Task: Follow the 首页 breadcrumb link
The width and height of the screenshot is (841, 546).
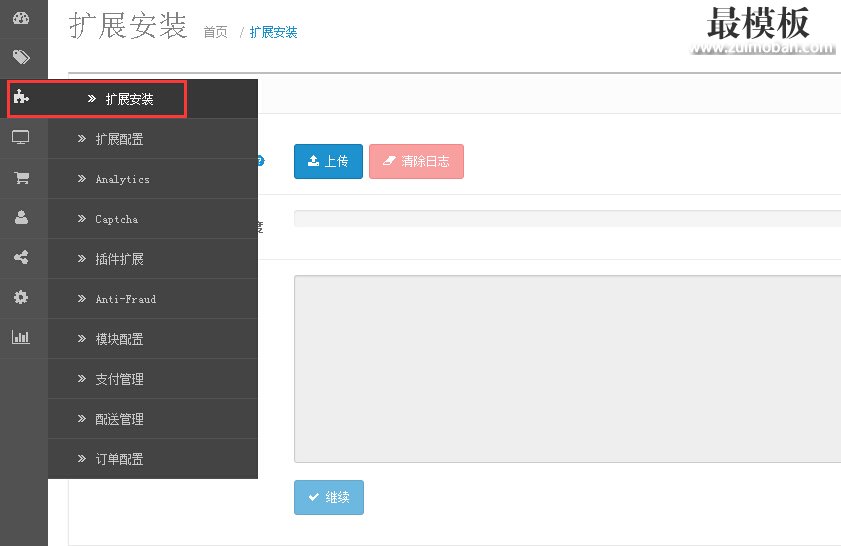Action: (215, 32)
